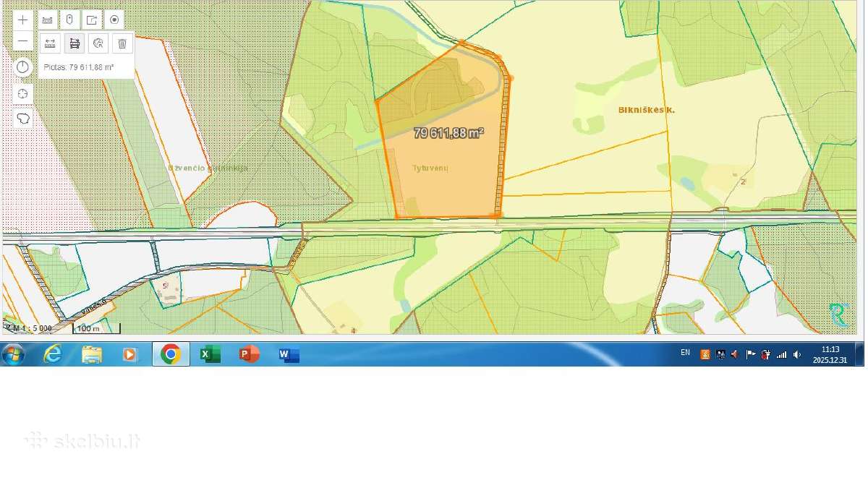
Task: Open the clock showing 11:13
Action: pos(830,354)
